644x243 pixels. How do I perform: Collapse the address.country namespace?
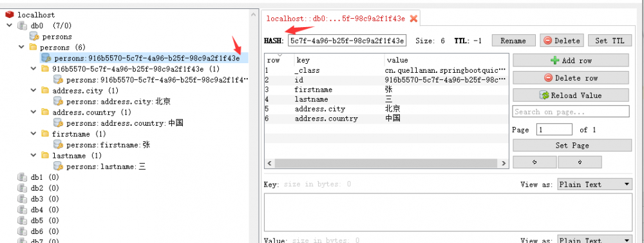[33, 112]
